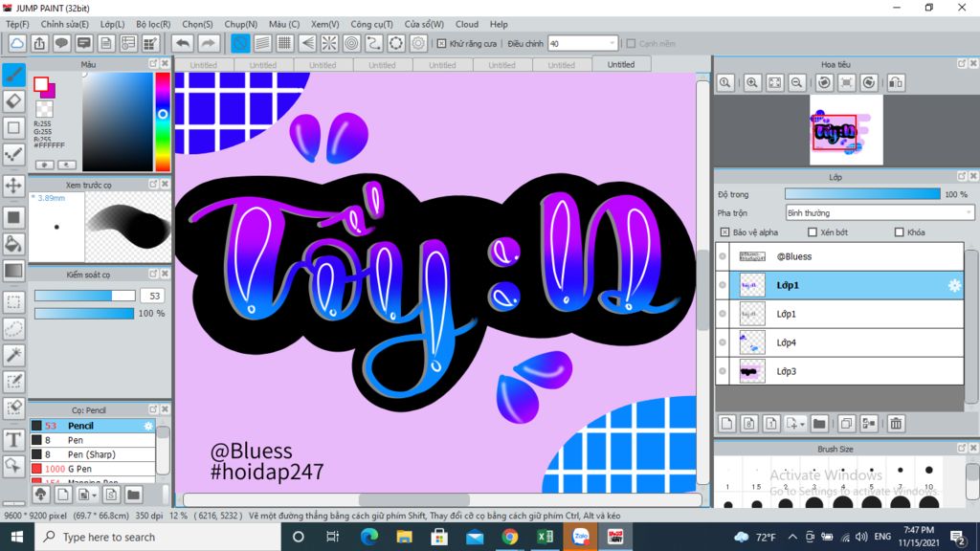Select the Lasso selection tool

13,329
